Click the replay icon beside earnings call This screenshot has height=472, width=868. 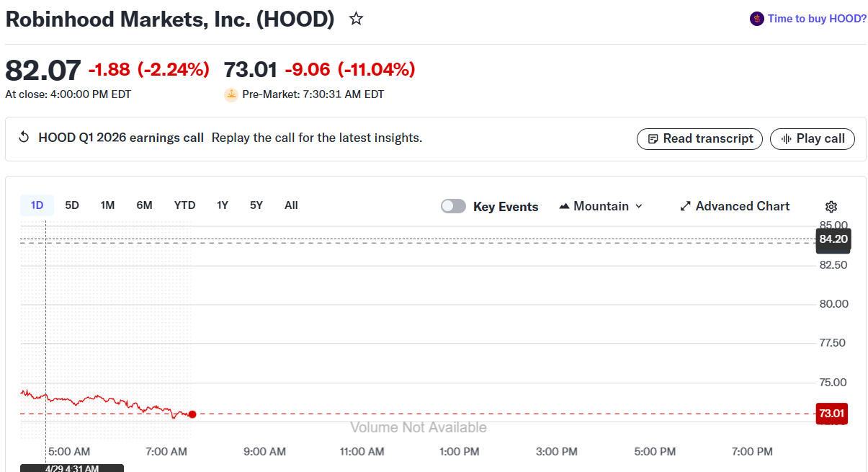pos(24,138)
